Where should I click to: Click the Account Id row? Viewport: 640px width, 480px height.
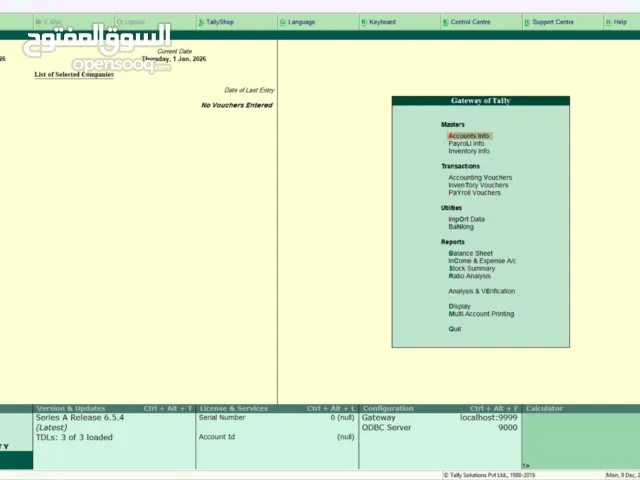(x=276, y=437)
